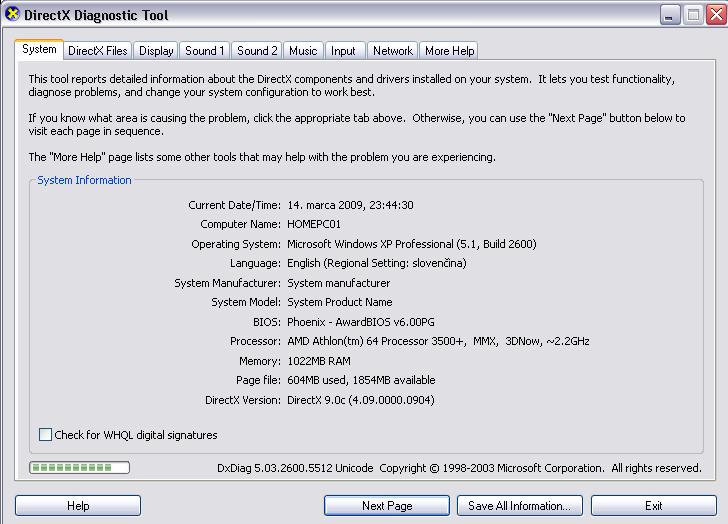
Task: Open the Display tab
Action: pyautogui.click(x=156, y=51)
